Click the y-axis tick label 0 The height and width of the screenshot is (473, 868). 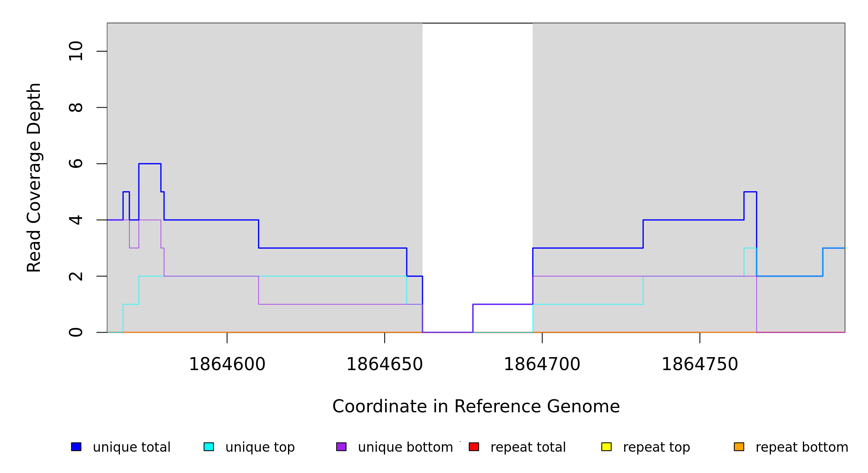point(76,332)
